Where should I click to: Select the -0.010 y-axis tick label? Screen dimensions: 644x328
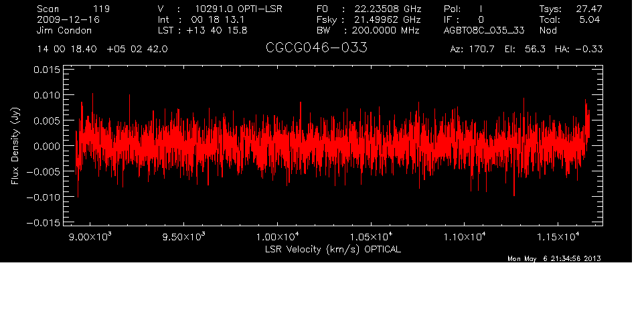click(44, 197)
